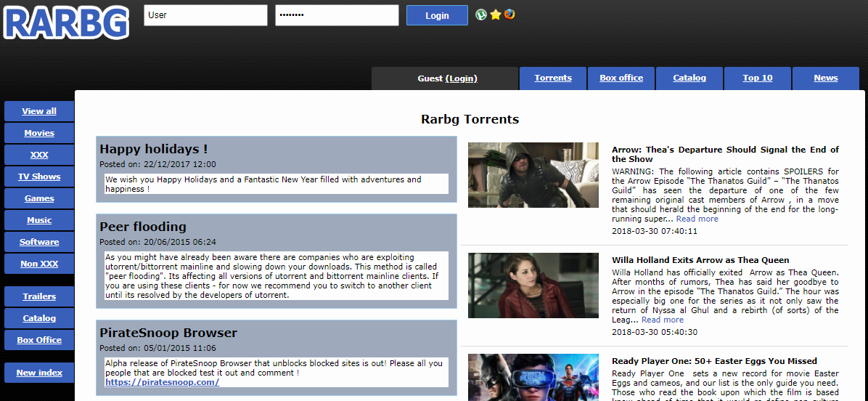Viewport: 868px width, 401px height.
Task: Select View all in the sidebar
Action: (38, 111)
